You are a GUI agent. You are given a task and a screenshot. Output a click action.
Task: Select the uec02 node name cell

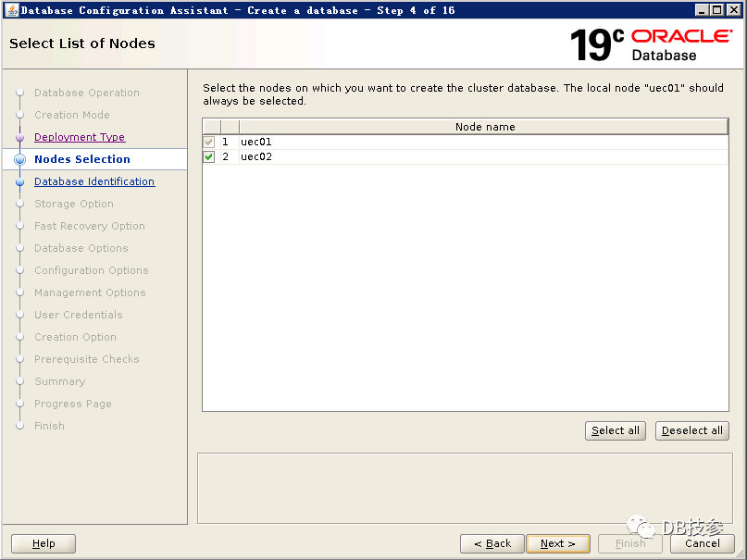(x=483, y=156)
